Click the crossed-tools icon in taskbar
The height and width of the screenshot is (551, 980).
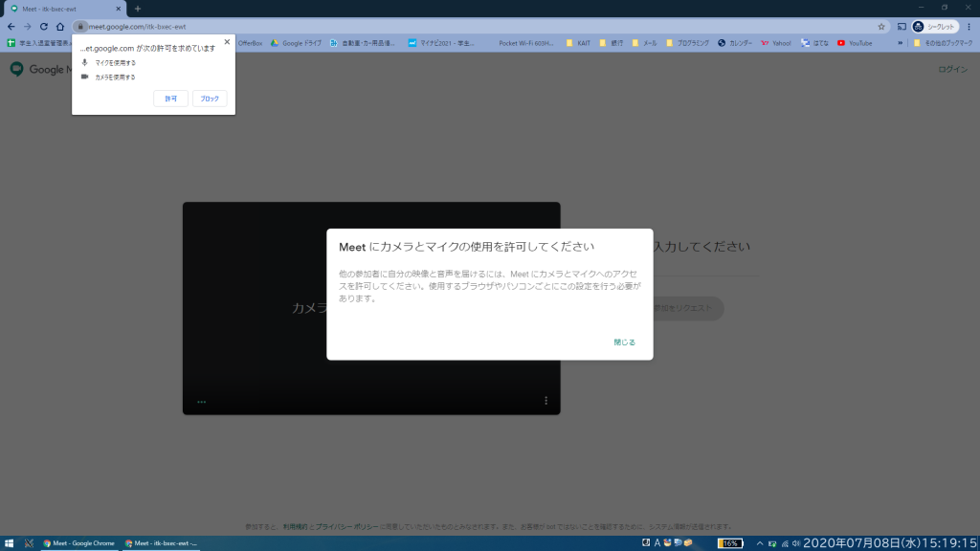[29, 543]
